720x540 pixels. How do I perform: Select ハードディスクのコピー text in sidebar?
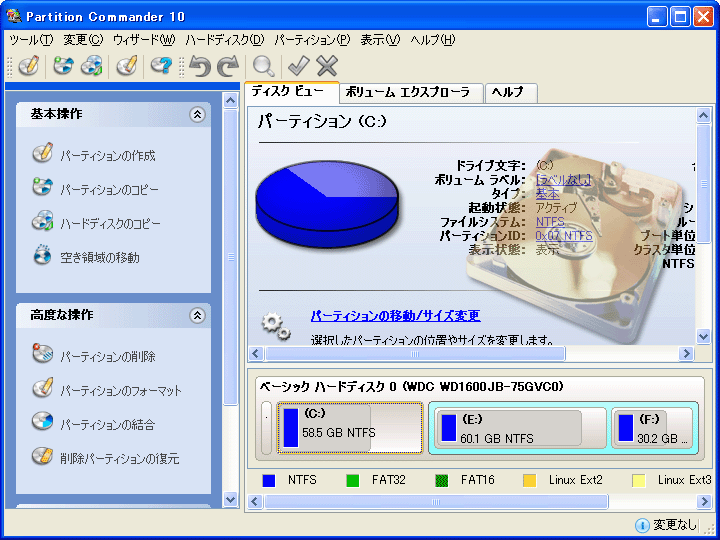point(110,224)
